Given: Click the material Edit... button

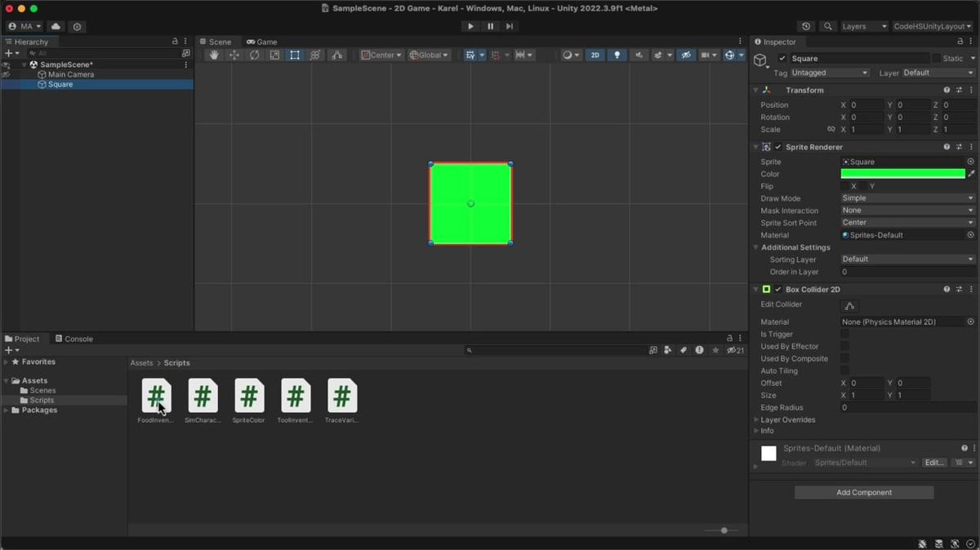Looking at the screenshot, I should (x=934, y=463).
